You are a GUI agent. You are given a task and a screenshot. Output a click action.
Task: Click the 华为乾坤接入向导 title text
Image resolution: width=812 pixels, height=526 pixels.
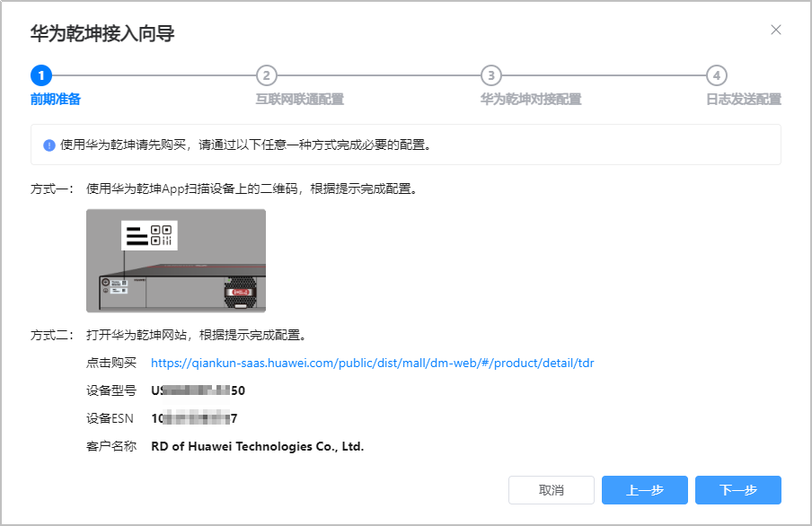tap(102, 33)
